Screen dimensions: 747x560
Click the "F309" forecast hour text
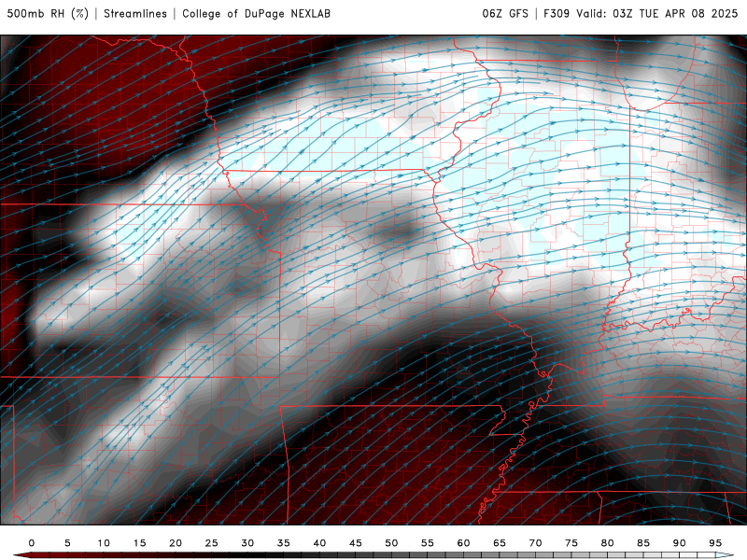coord(557,13)
